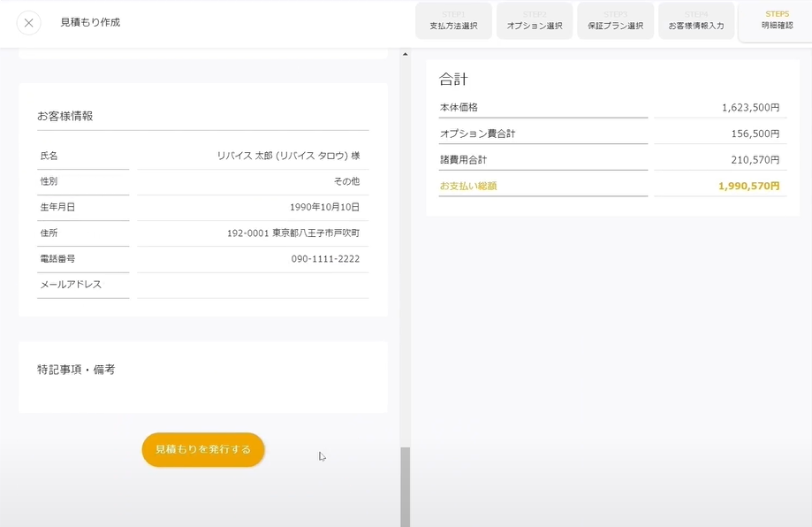Click the 本体価格 amount 1,623,500円
This screenshot has width=812, height=527.
pos(750,108)
